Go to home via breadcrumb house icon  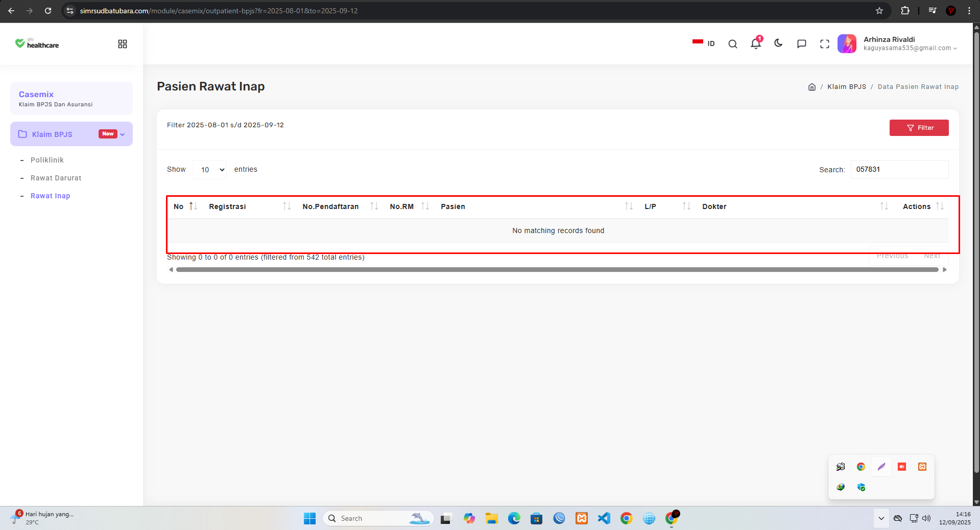pyautogui.click(x=812, y=87)
